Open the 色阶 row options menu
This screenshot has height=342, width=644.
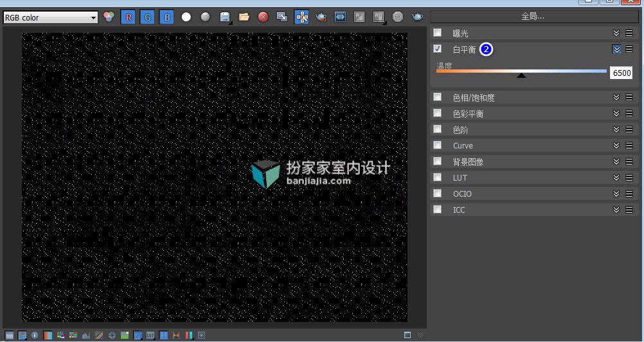coord(629,129)
